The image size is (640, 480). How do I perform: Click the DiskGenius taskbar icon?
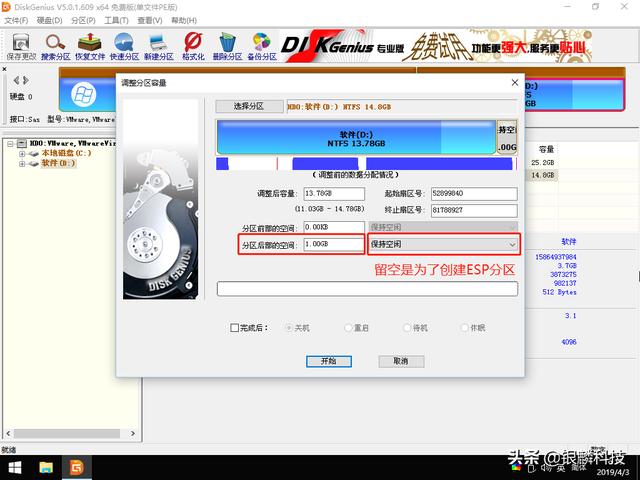pos(76,468)
